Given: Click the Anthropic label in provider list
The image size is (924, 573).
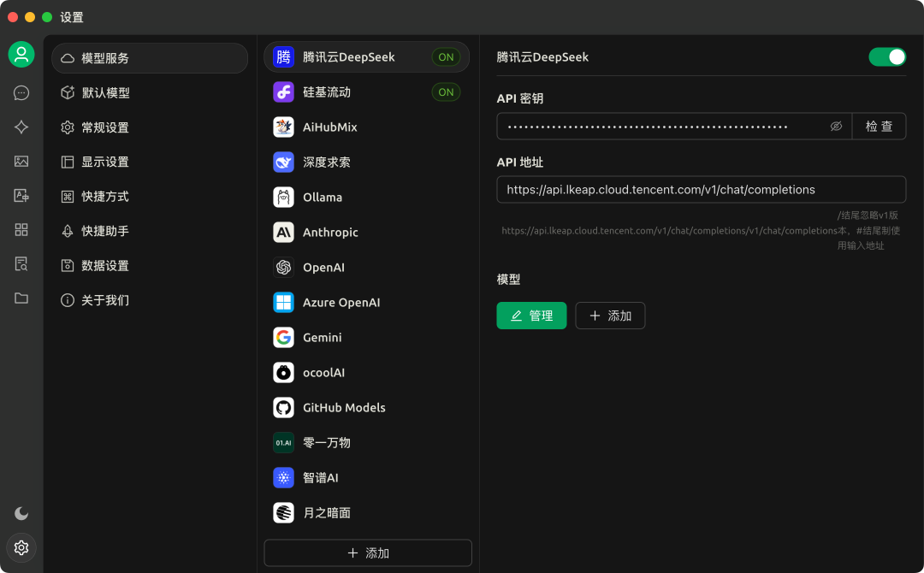Looking at the screenshot, I should tap(330, 232).
